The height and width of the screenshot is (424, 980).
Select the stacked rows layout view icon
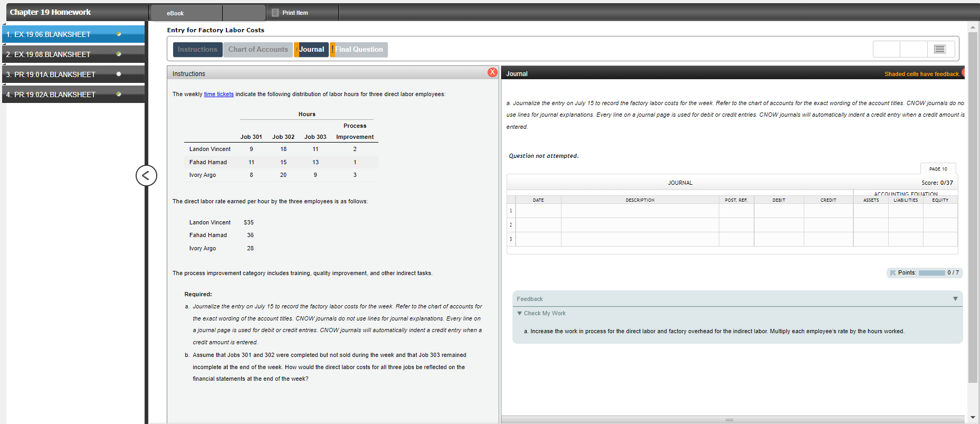(x=940, y=49)
